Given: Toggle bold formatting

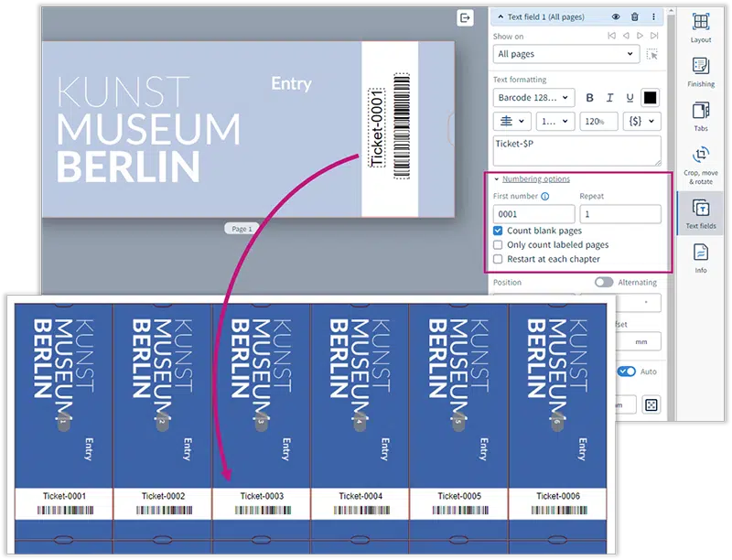Looking at the screenshot, I should 589,98.
